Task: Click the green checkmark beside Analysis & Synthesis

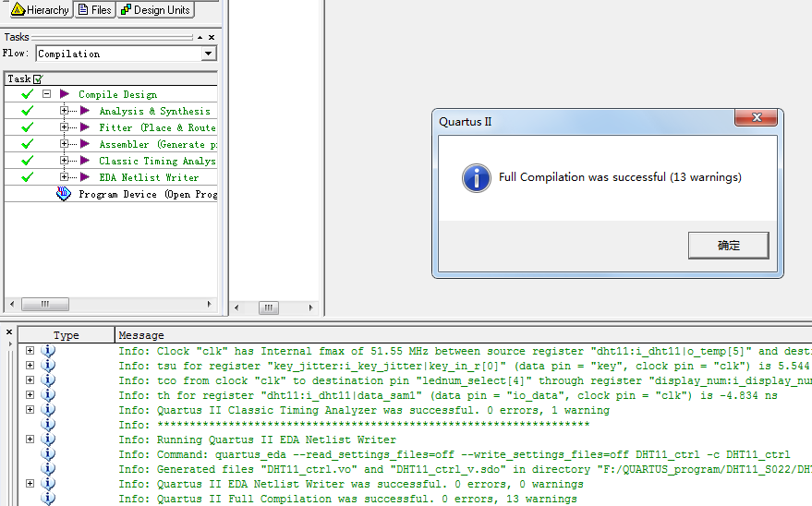Action: (28, 110)
